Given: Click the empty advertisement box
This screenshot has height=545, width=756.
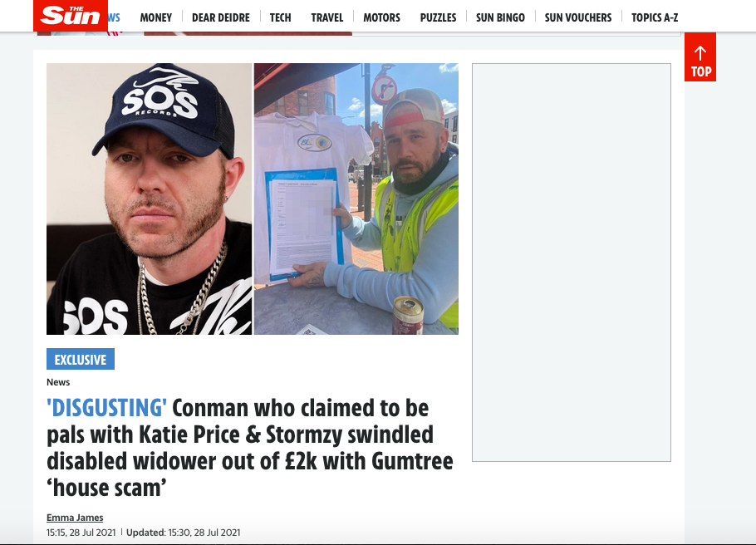Looking at the screenshot, I should click(572, 263).
